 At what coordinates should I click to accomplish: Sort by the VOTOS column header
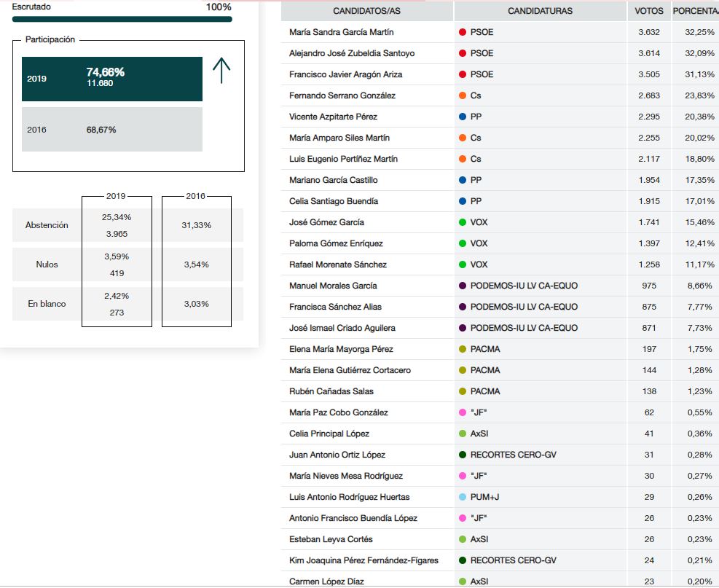(648, 11)
